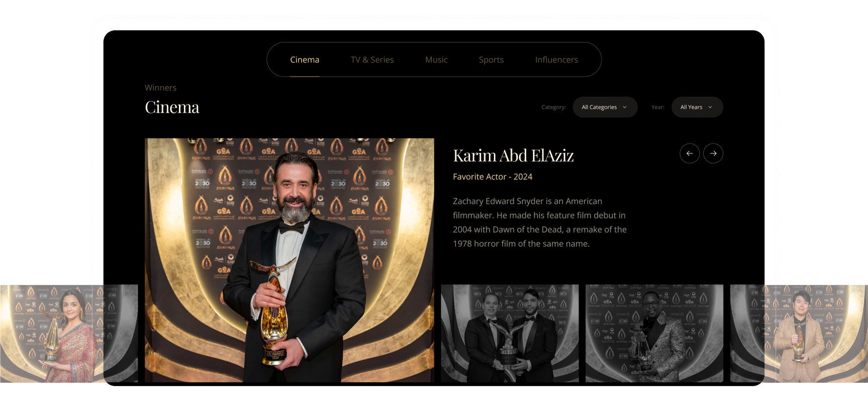This screenshot has width=868, height=410.
Task: Expand the All Categories dropdown
Action: coord(604,107)
